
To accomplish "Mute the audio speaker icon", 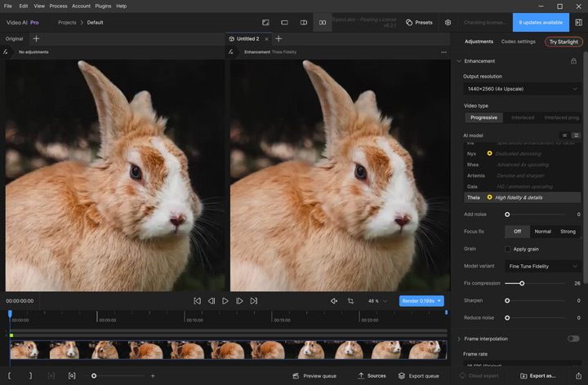I will coord(334,301).
